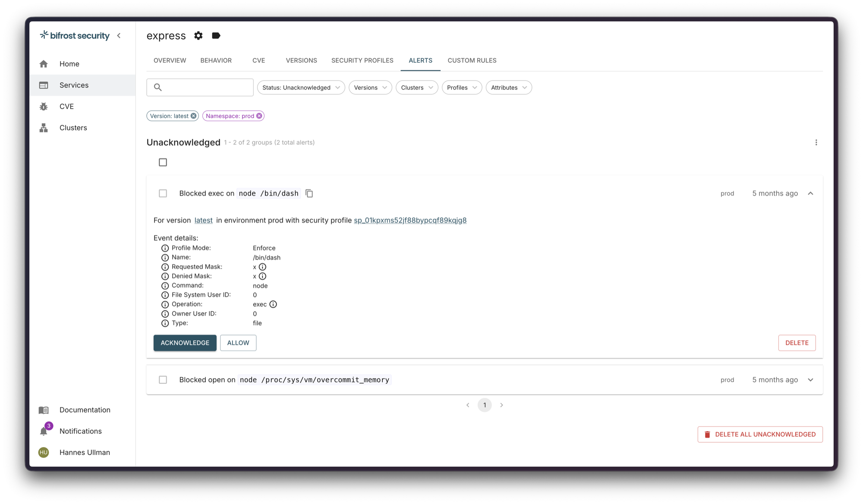The height and width of the screenshot is (504, 863).
Task: Click the trash icon in Delete All Unacknowledged
Action: tap(707, 435)
